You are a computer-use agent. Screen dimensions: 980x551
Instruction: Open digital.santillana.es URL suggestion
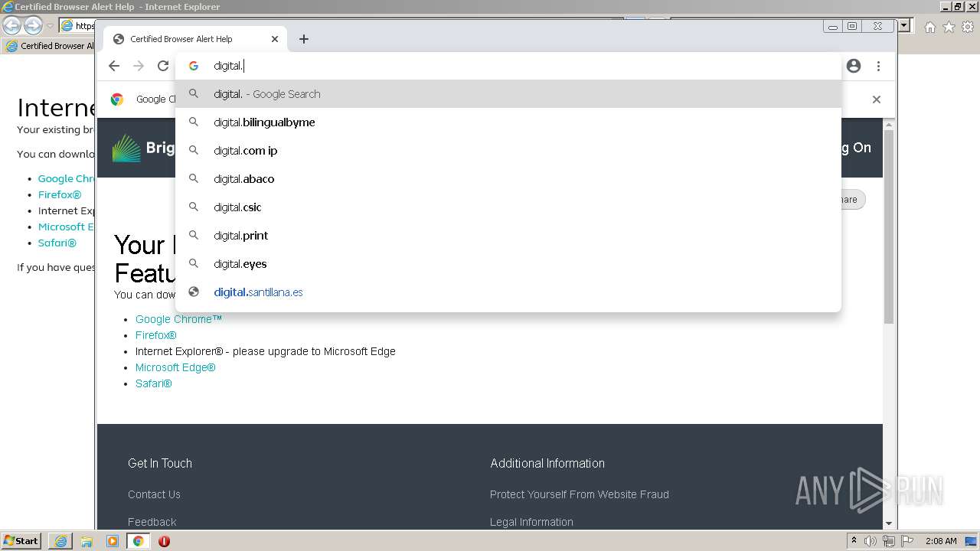click(x=508, y=292)
